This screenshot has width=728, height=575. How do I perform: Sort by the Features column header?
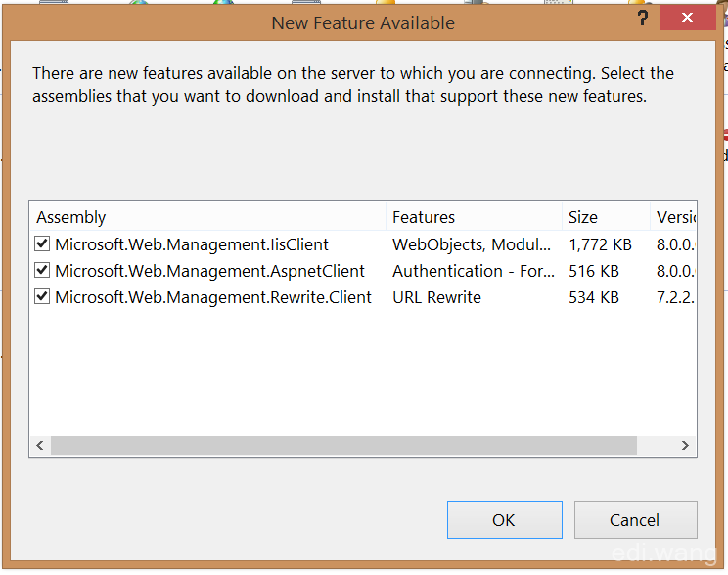474,217
